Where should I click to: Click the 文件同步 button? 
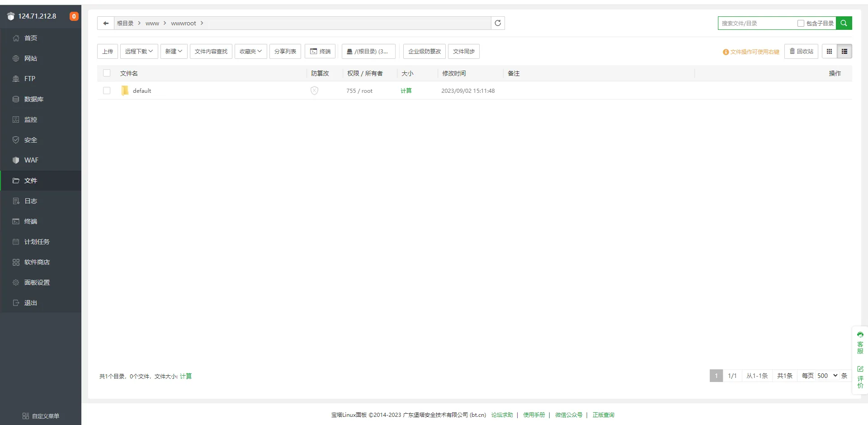pyautogui.click(x=464, y=52)
